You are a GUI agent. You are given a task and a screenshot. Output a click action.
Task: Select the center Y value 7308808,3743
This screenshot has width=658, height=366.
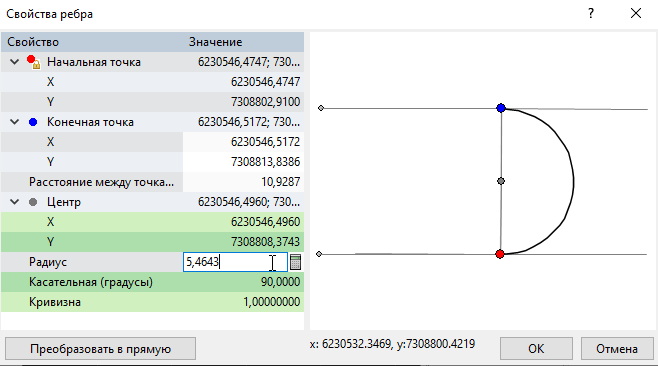pos(265,242)
